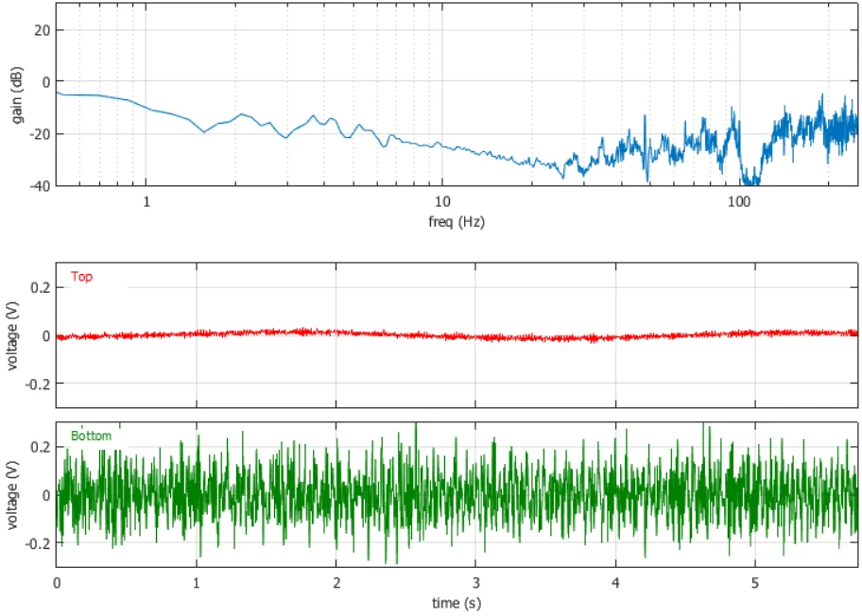This screenshot has width=862, height=616.
Task: Click the 0 second time tick label
Action: coord(57,583)
